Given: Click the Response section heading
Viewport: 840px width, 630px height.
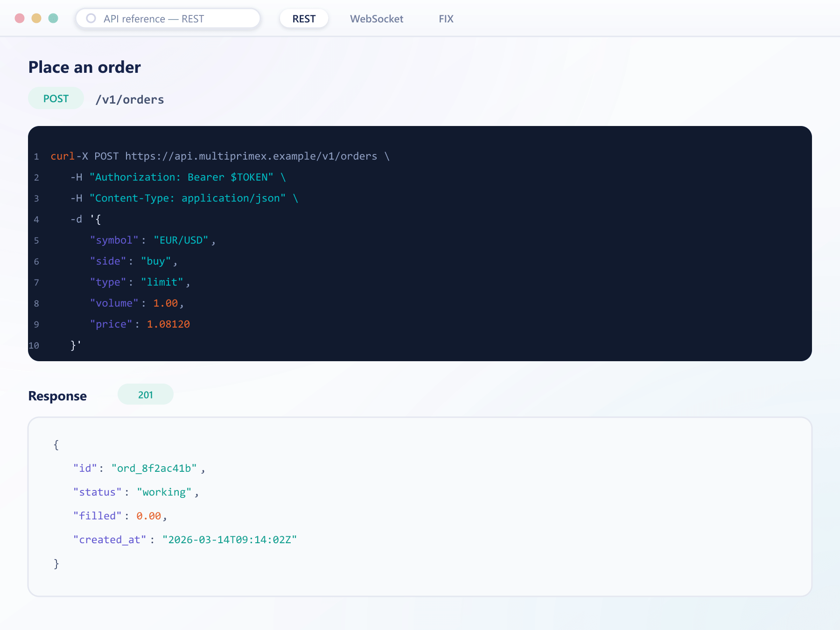Looking at the screenshot, I should pyautogui.click(x=57, y=396).
